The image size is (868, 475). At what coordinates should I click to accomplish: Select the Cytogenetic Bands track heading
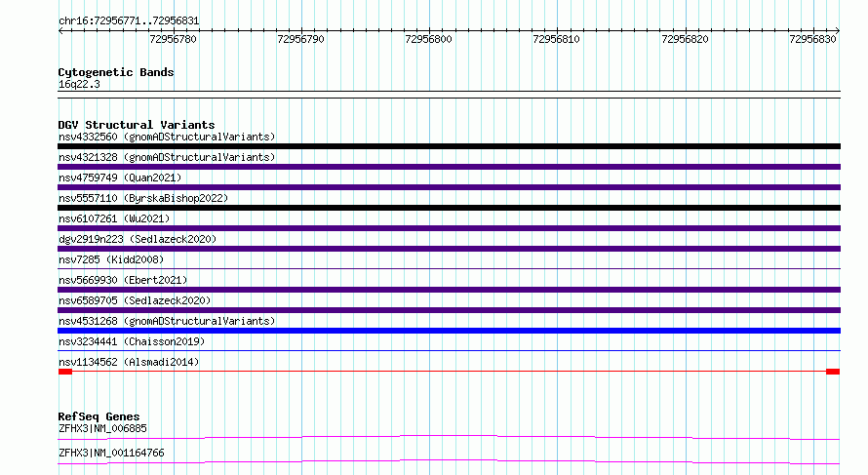point(116,72)
